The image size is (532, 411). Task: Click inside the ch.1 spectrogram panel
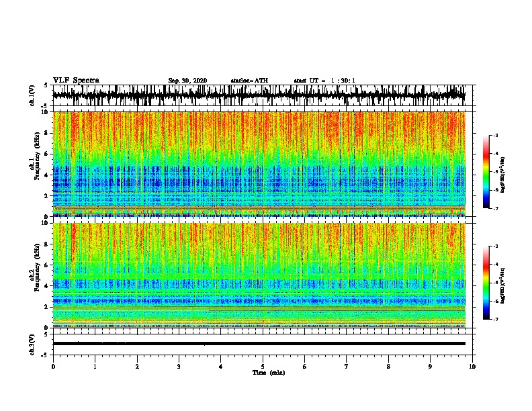[x=259, y=164]
